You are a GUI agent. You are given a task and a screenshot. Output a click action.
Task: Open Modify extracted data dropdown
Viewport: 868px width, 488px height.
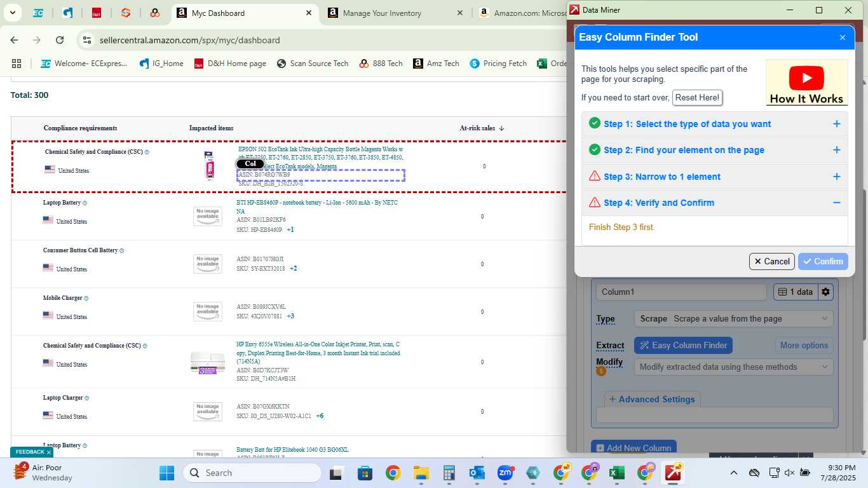[733, 367]
